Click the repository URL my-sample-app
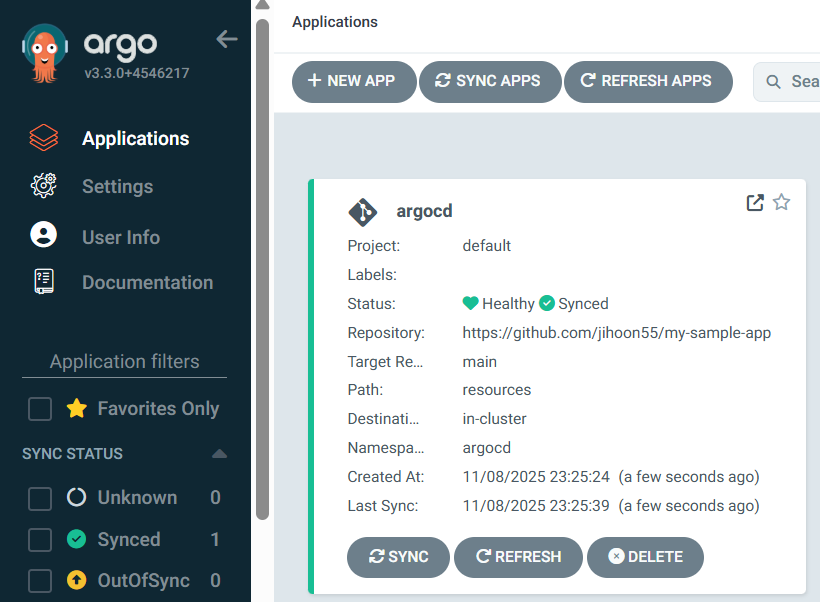Viewport: 820px width, 602px height. tap(617, 333)
